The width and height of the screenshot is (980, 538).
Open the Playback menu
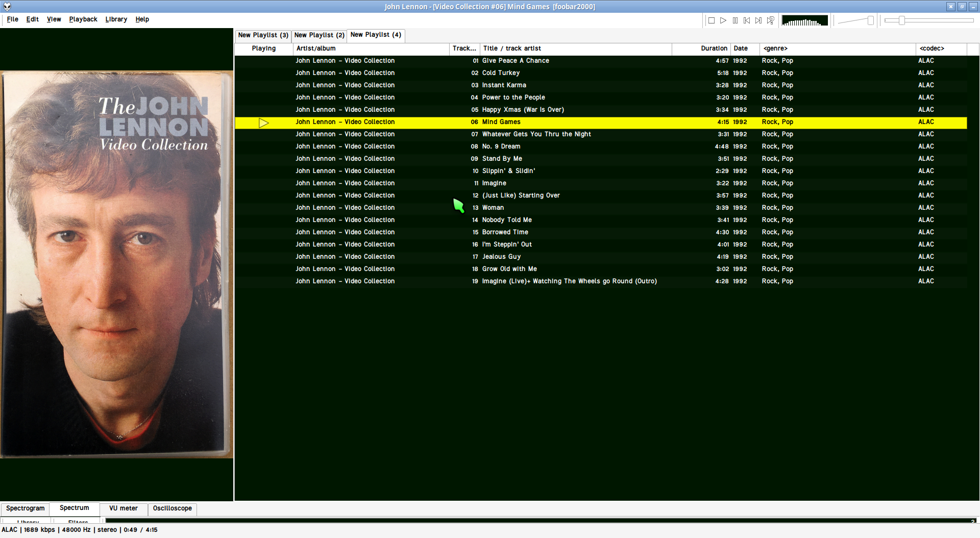pos(83,19)
